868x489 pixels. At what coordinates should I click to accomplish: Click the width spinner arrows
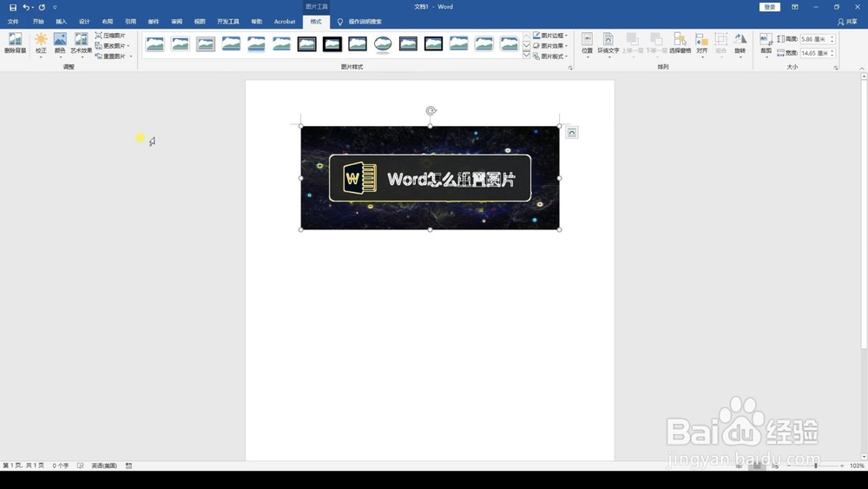coord(832,53)
